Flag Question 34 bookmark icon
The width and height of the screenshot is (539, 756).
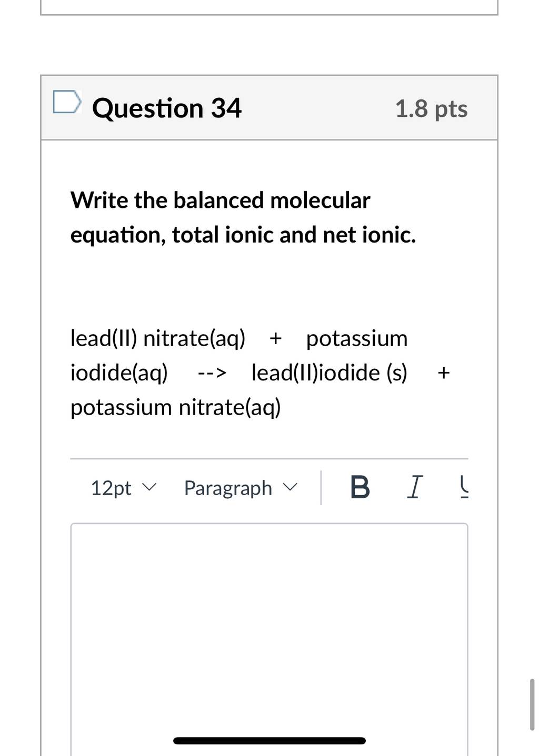pos(67,102)
